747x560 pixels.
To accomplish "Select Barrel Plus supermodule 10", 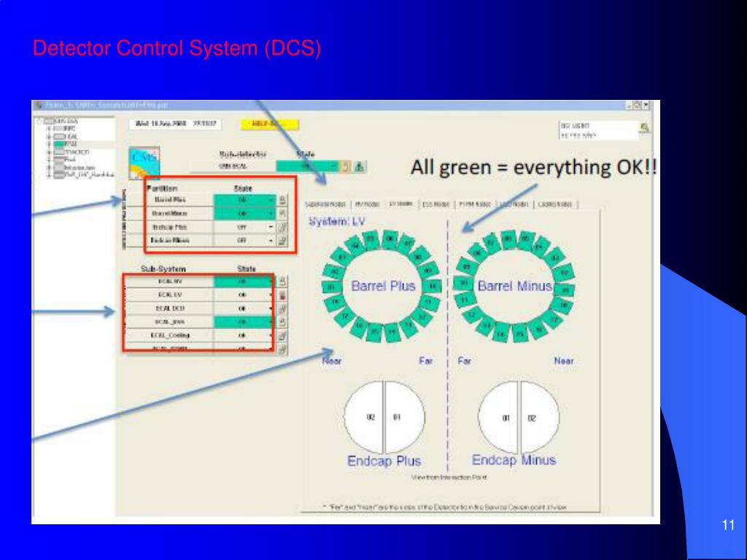I will (x=433, y=286).
